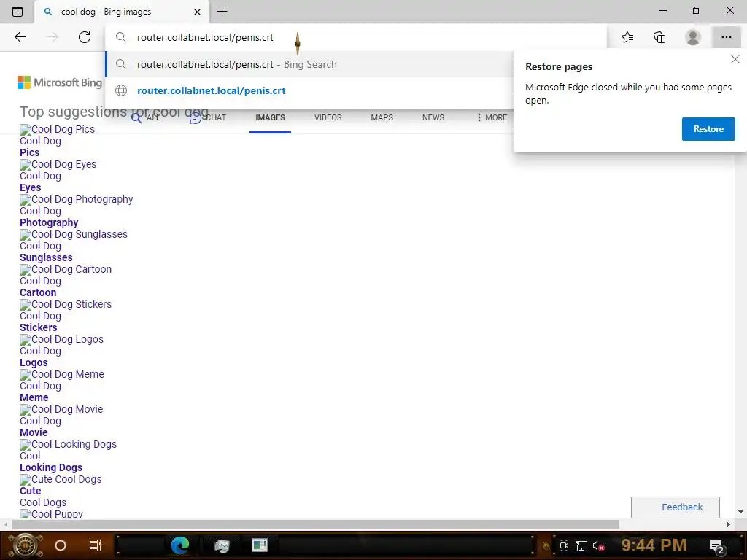Open Cortana search circle on taskbar

(x=61, y=545)
